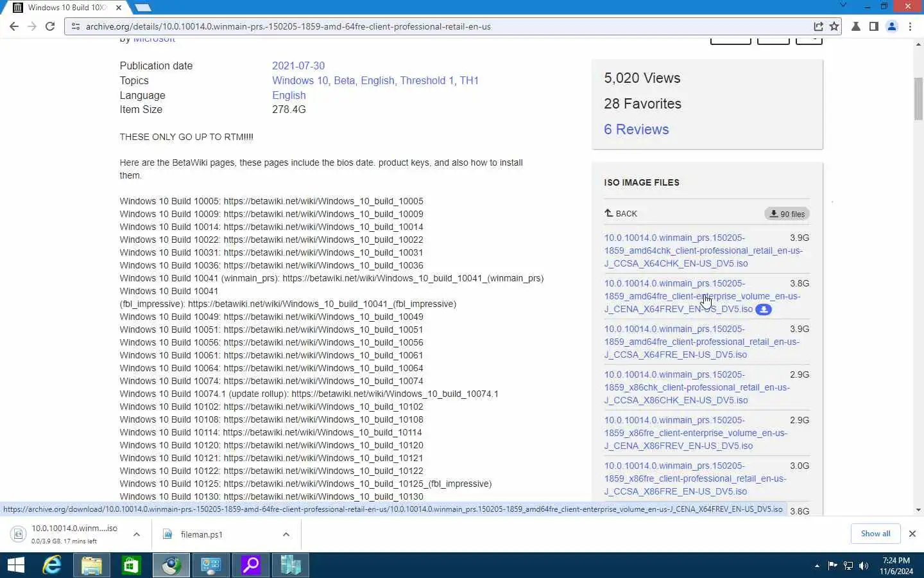The width and height of the screenshot is (924, 578).
Task: View site information icon in address bar
Action: pyautogui.click(x=75, y=26)
